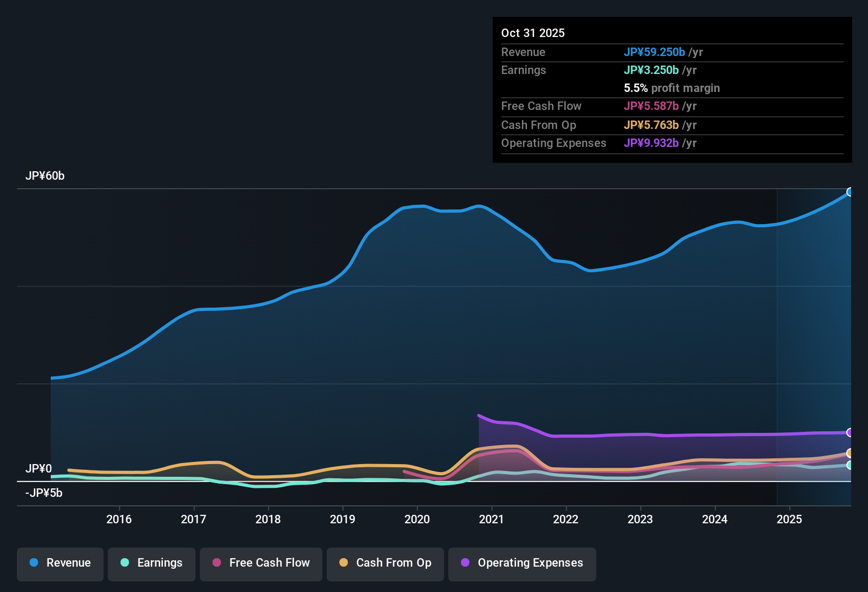The image size is (868, 592).
Task: Click the teal Earnings legend dot
Action: 125,563
